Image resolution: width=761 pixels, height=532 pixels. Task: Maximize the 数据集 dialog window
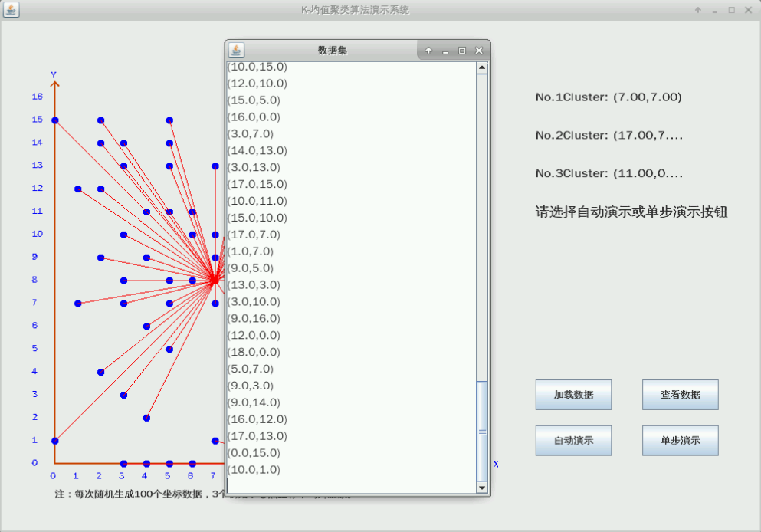pyautogui.click(x=462, y=51)
